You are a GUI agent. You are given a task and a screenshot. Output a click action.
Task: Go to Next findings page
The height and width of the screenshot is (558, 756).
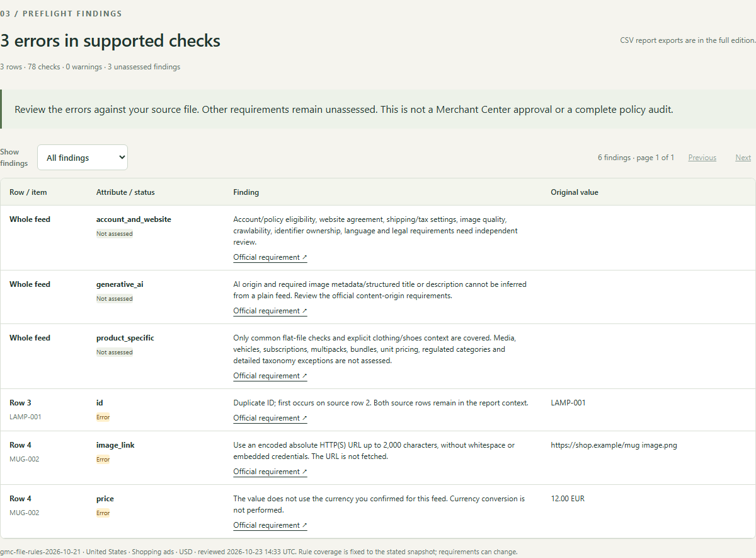click(743, 158)
